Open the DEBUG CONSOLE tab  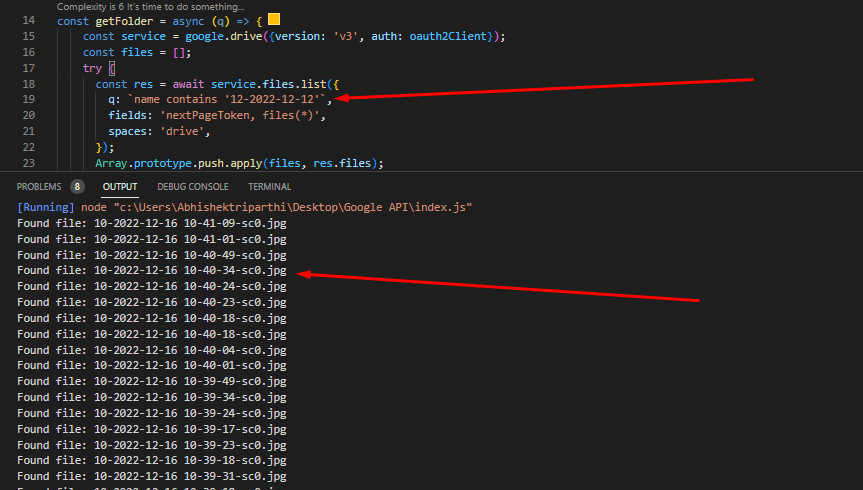(193, 187)
